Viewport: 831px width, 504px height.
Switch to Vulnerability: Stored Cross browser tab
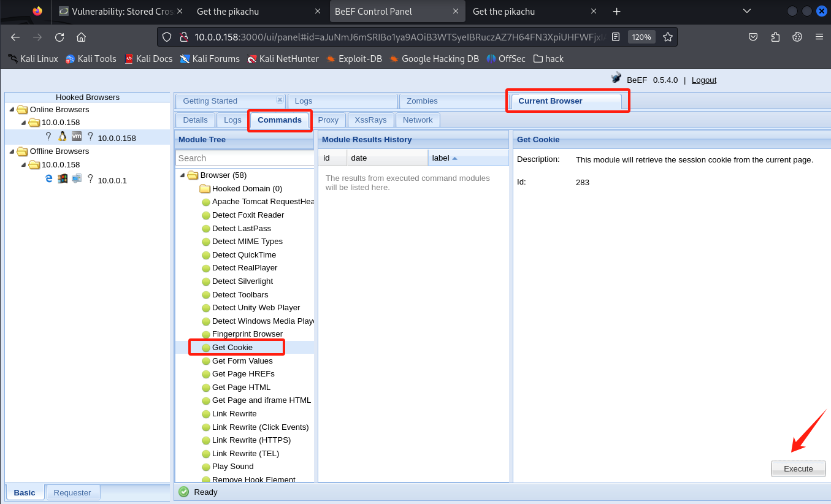click(x=122, y=12)
